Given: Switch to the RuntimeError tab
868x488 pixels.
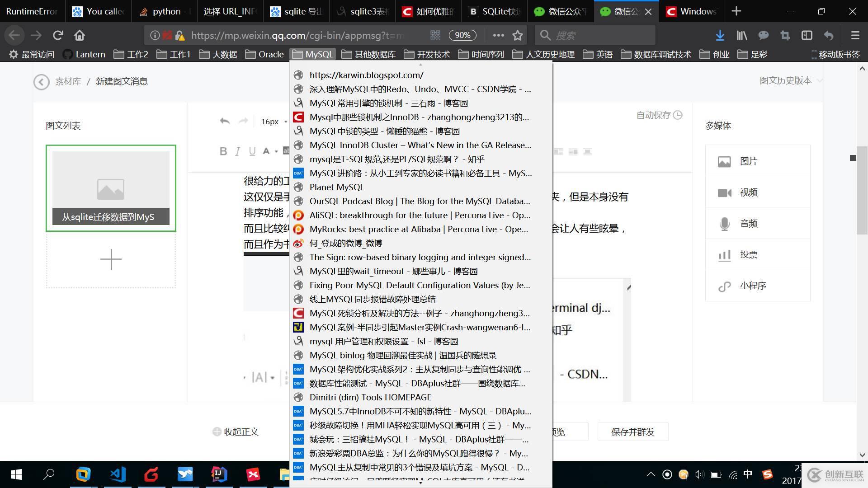Looking at the screenshot, I should coord(32,11).
